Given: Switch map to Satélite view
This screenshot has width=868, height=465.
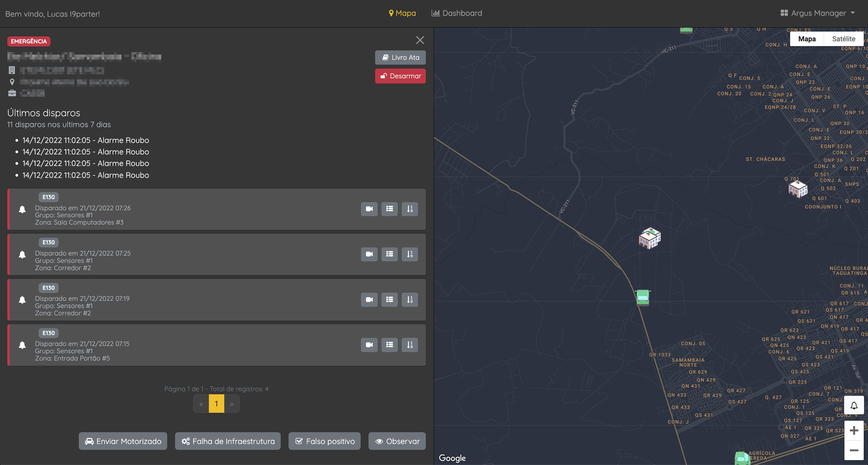Looking at the screenshot, I should [844, 39].
